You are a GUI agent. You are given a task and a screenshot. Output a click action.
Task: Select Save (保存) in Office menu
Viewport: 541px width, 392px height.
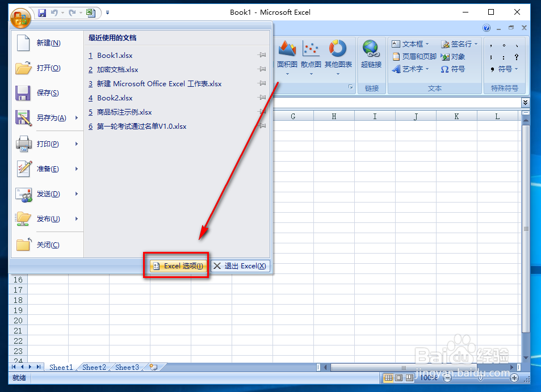pyautogui.click(x=47, y=92)
